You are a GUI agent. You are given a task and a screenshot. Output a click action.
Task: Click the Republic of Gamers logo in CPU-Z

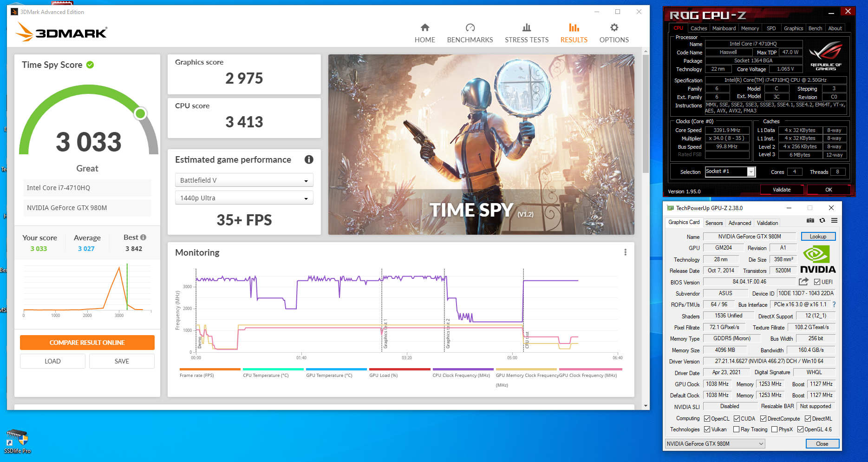(826, 56)
